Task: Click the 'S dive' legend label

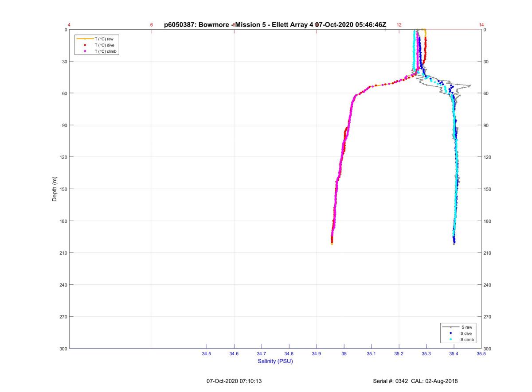Action: point(466,333)
